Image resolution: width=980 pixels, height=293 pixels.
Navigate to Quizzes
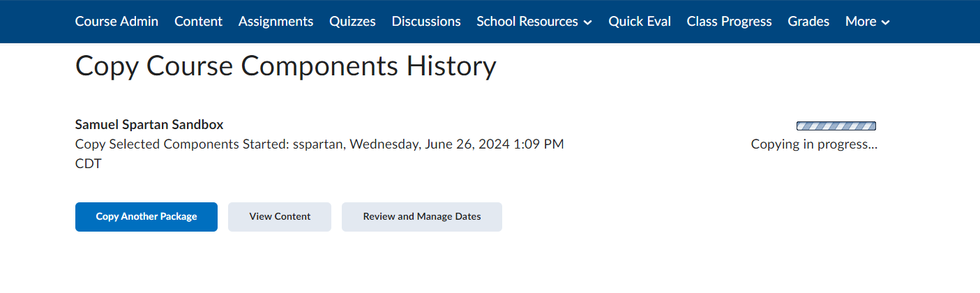coord(352,22)
